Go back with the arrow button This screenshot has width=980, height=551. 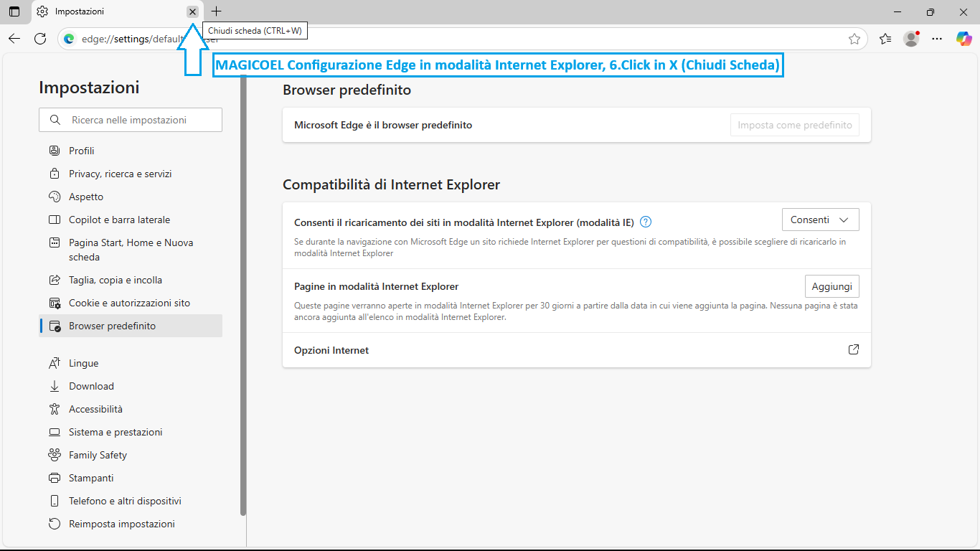[14, 39]
